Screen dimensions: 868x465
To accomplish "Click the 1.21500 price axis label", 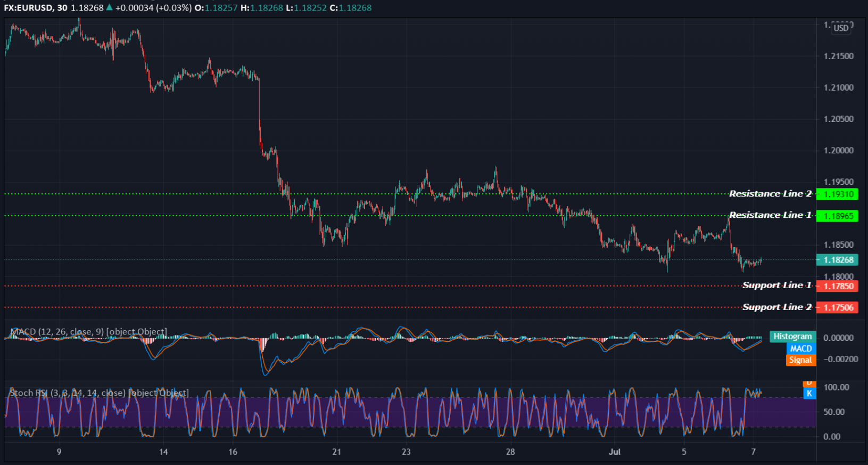I will coord(839,56).
